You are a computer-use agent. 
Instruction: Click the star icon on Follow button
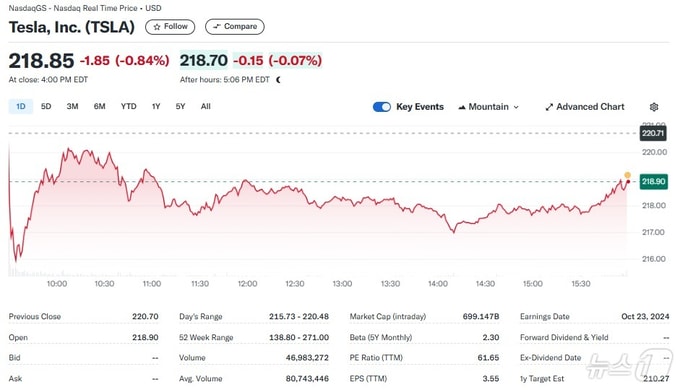(157, 27)
